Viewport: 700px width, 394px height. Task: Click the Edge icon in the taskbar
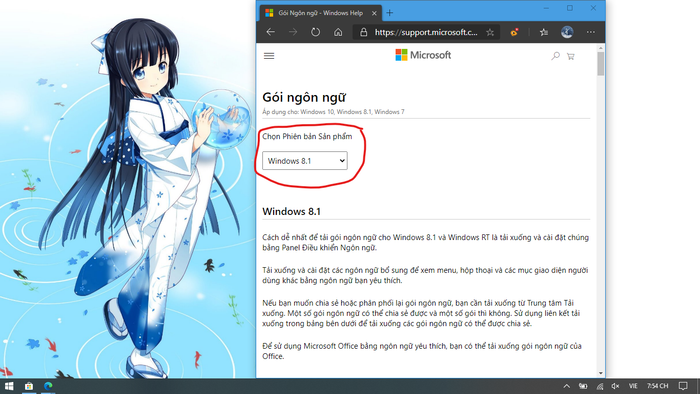click(x=48, y=386)
